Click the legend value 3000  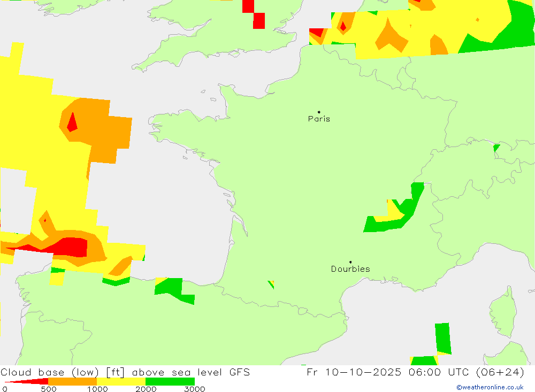[195, 389]
